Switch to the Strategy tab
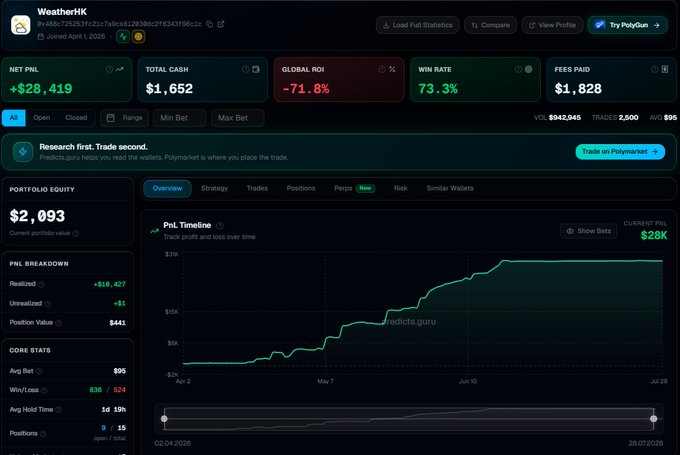Screen dimensions: 680x455 (214, 189)
